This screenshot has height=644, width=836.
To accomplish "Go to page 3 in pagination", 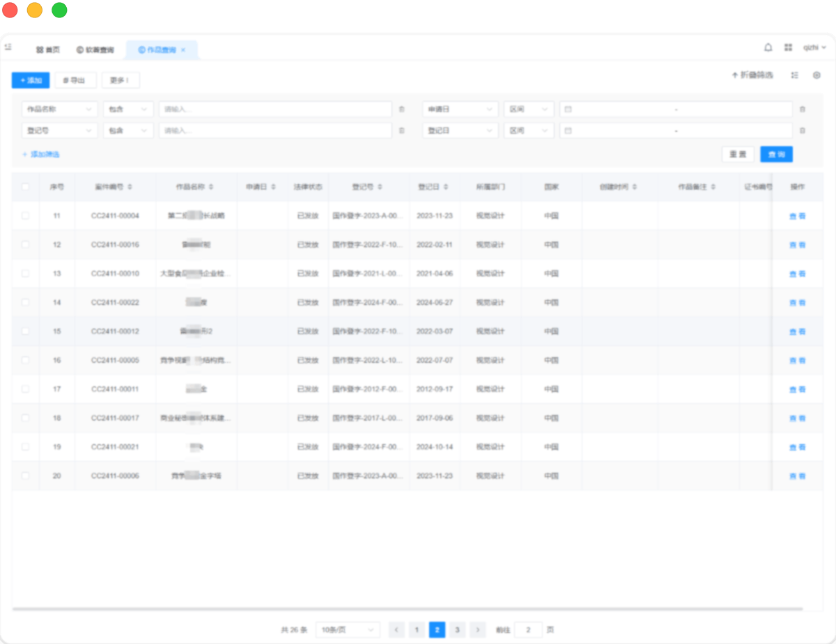I will tap(457, 630).
